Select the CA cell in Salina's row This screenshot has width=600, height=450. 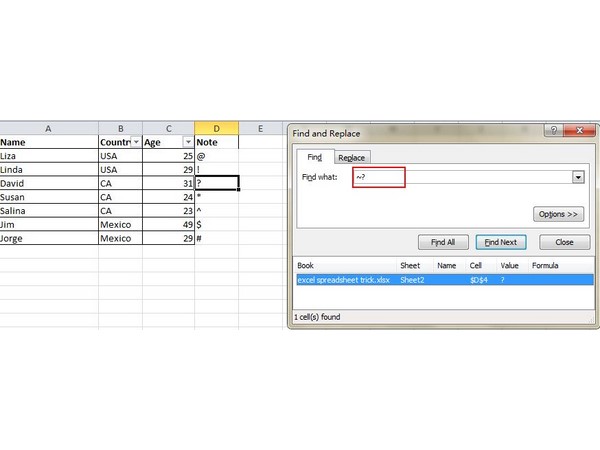click(121, 211)
